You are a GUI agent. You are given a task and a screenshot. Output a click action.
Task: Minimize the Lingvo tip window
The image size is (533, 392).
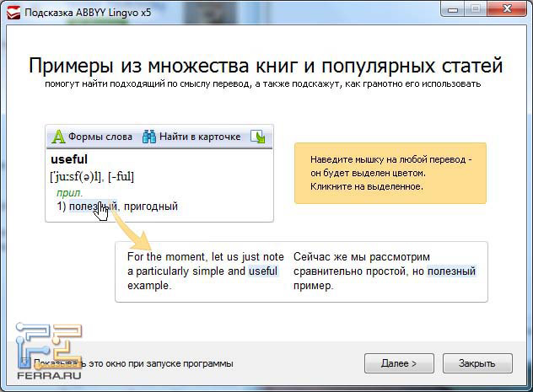(x=453, y=9)
